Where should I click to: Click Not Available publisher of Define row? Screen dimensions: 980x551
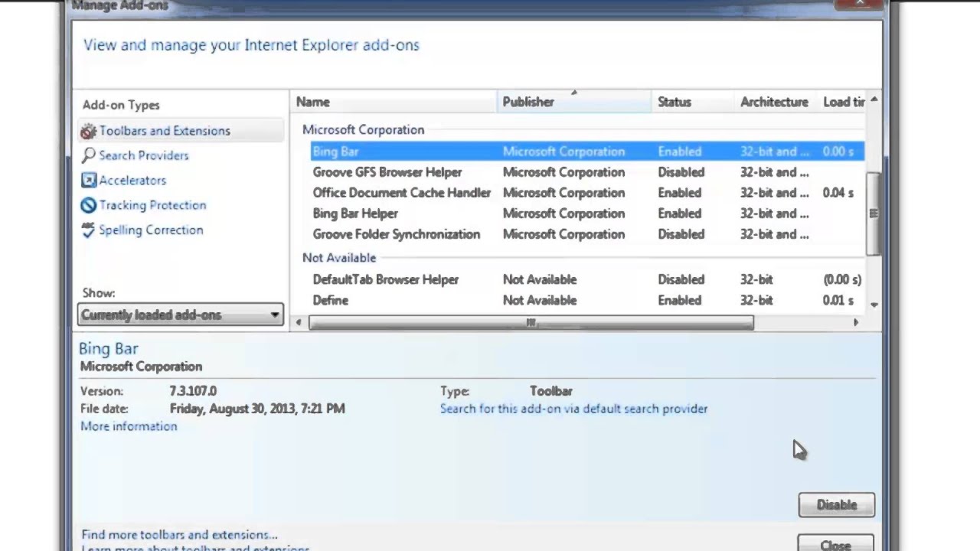(x=540, y=300)
